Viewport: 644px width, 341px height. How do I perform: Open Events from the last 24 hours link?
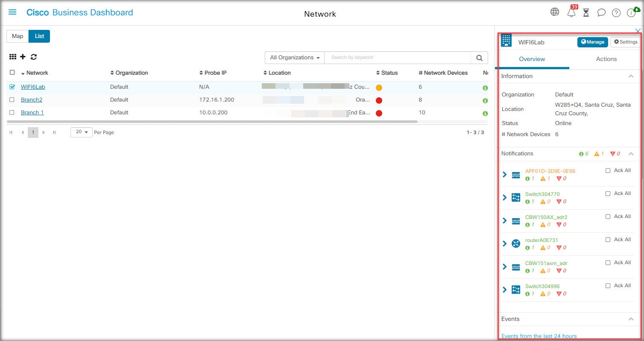click(539, 336)
